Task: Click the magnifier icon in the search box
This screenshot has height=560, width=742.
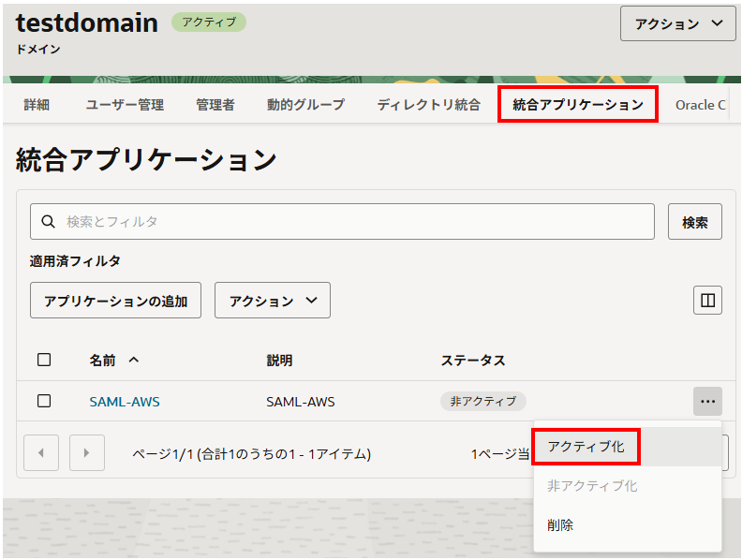Action: 48,222
